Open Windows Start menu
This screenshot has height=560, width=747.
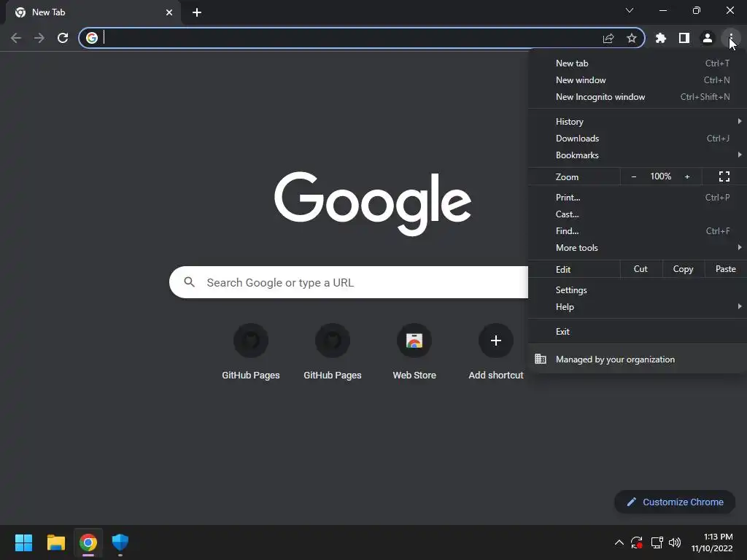[23, 542]
